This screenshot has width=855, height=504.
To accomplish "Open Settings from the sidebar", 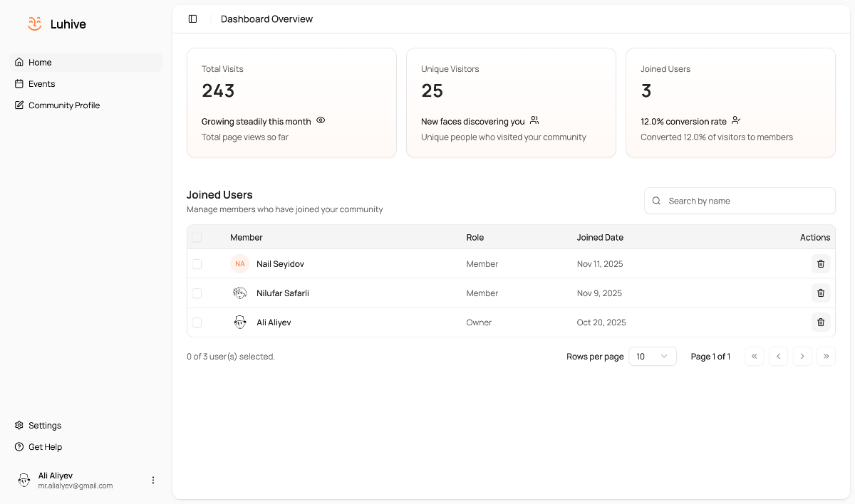I will (x=44, y=426).
